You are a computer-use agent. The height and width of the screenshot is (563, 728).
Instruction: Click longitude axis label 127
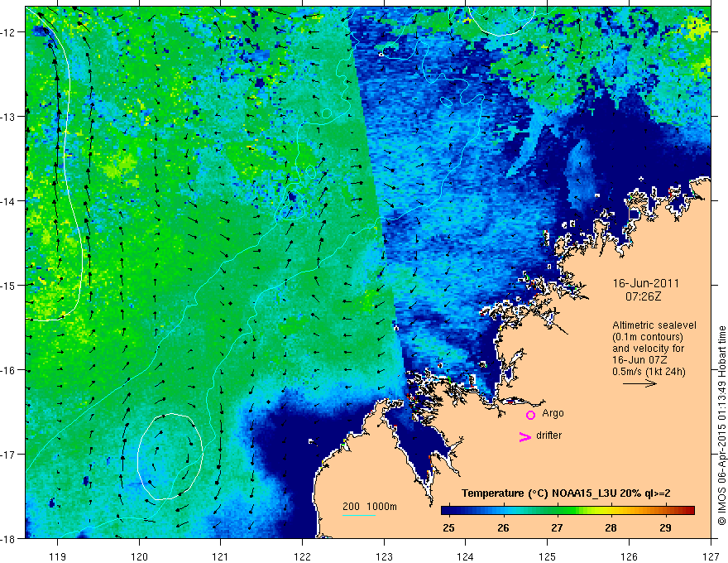coord(711,556)
